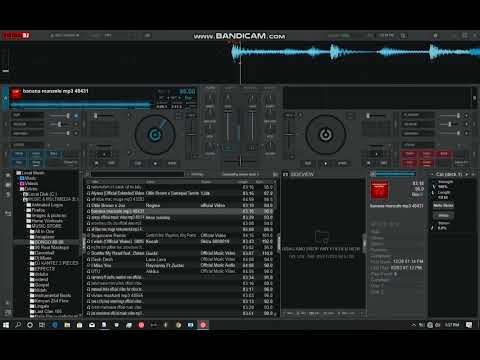This screenshot has height=360, width=480.
Task: Click the right deck jog wheel
Action: click(x=326, y=135)
